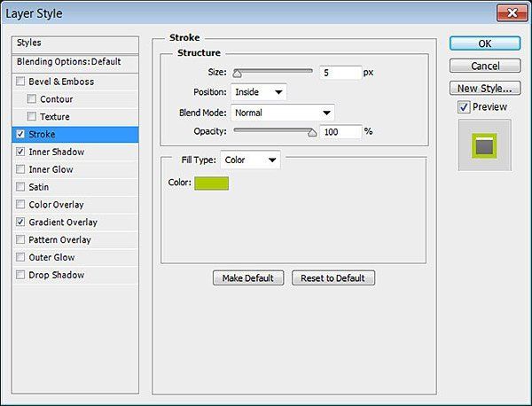Click the Make Default button

point(248,278)
